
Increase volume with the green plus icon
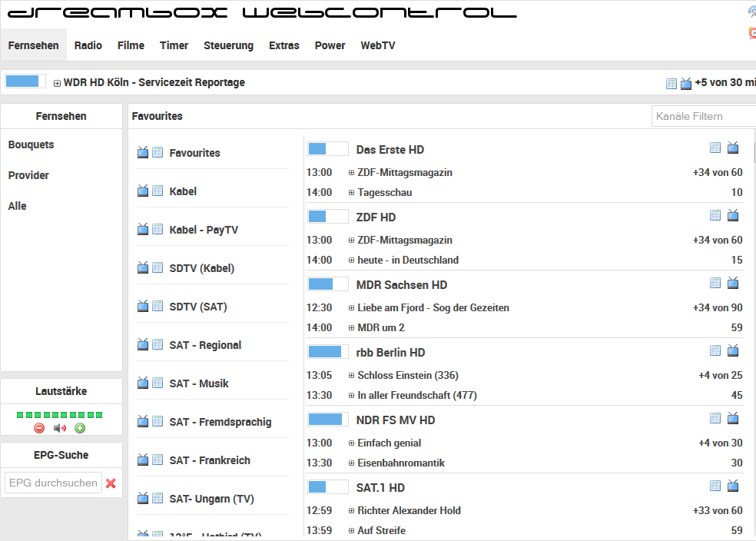pos(80,428)
